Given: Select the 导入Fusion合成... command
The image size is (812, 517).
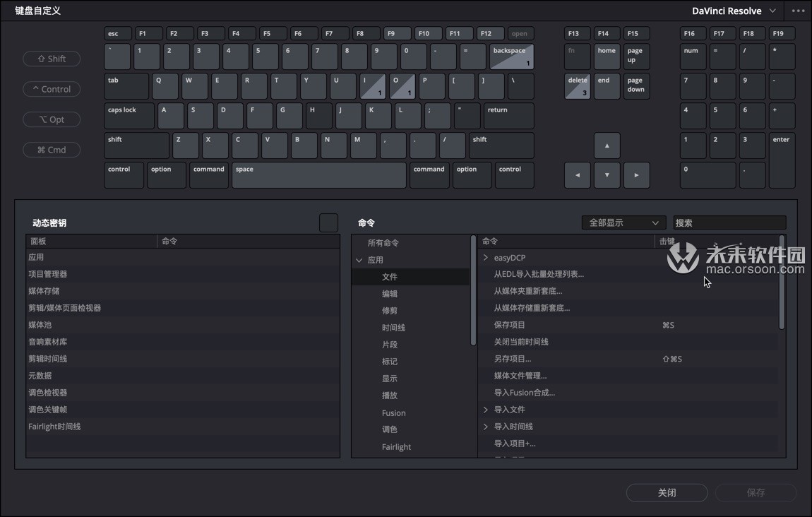Looking at the screenshot, I should pos(628,393).
